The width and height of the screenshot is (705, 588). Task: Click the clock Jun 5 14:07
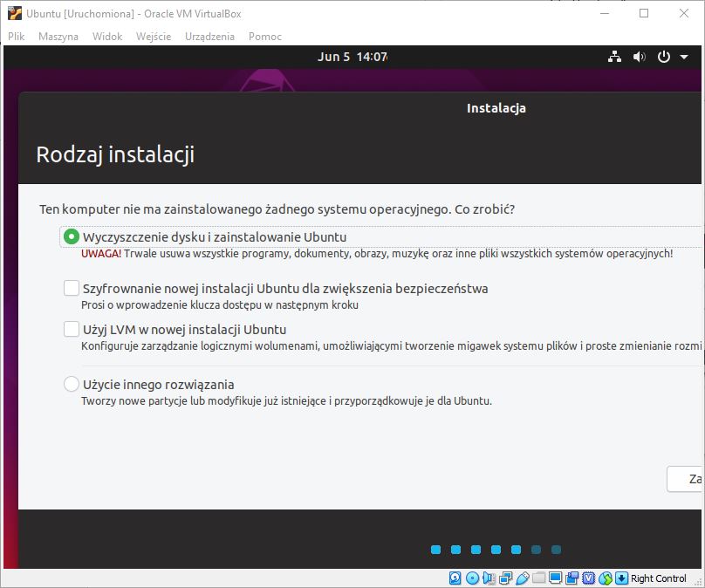pos(352,57)
